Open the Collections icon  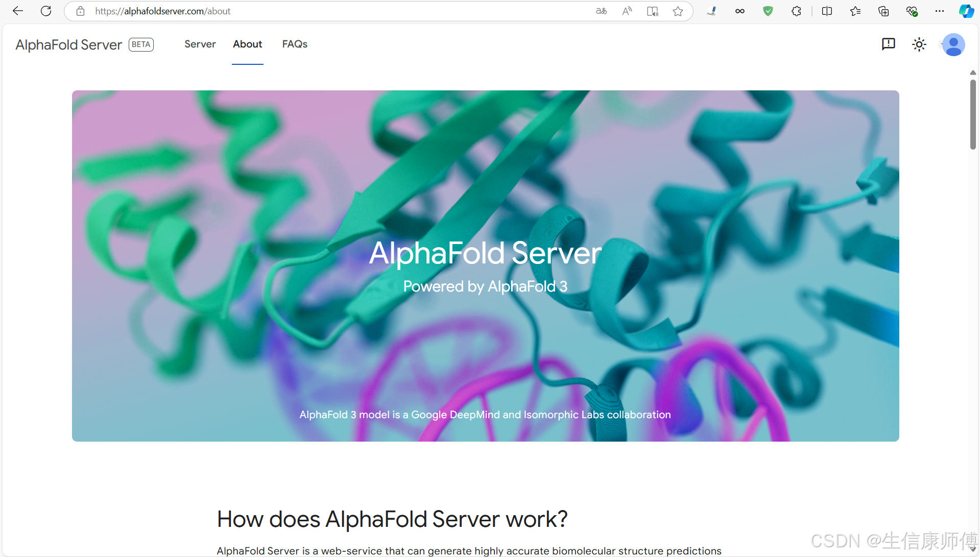tap(883, 11)
